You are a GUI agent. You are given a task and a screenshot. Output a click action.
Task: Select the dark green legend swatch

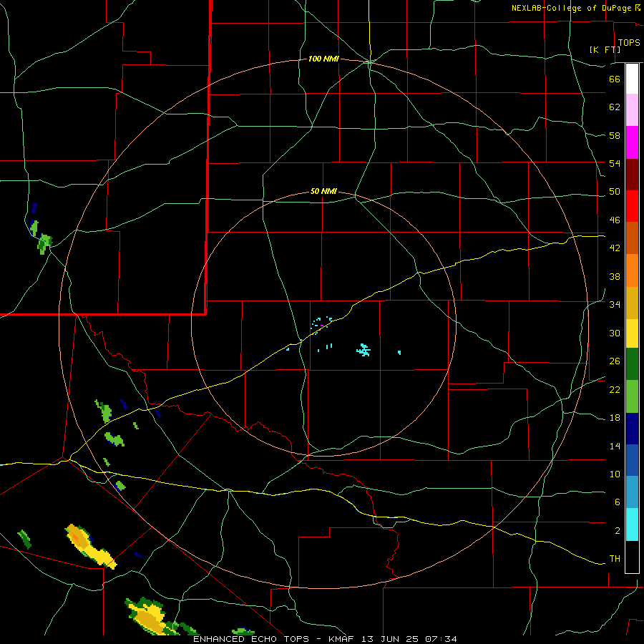click(632, 364)
